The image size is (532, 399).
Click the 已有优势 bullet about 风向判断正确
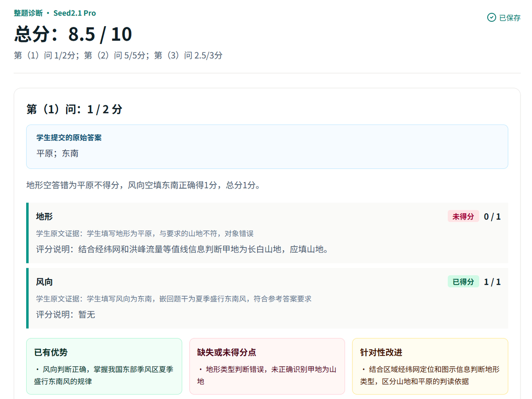pyautogui.click(x=104, y=375)
